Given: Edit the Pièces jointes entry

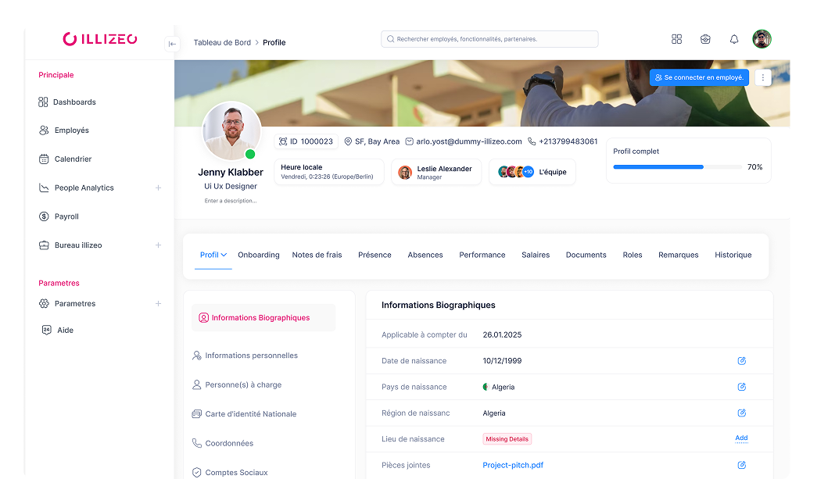Looking at the screenshot, I should click(741, 465).
